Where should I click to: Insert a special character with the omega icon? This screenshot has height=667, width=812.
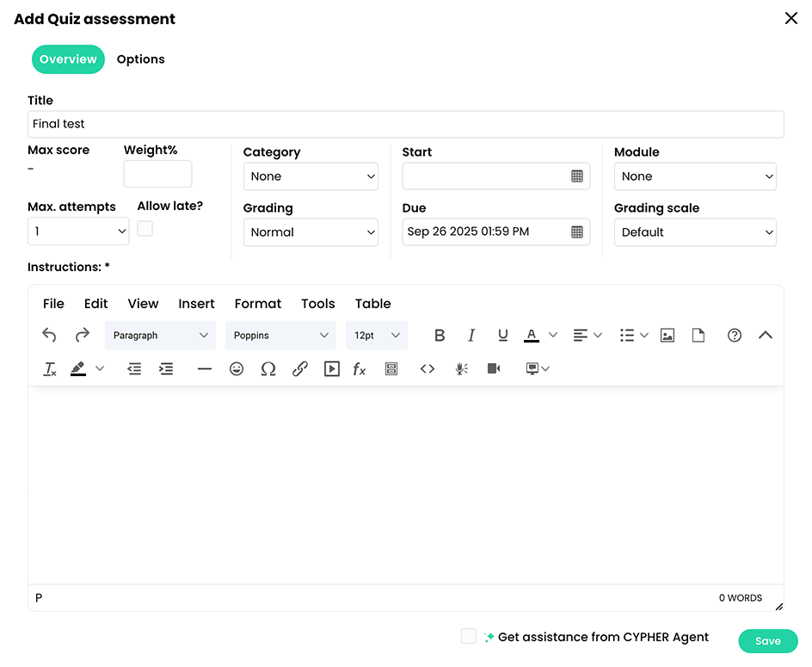[268, 368]
